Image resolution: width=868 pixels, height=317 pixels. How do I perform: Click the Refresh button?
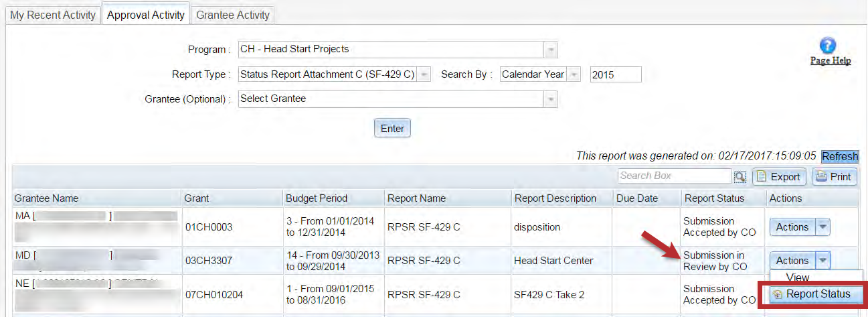tap(840, 156)
